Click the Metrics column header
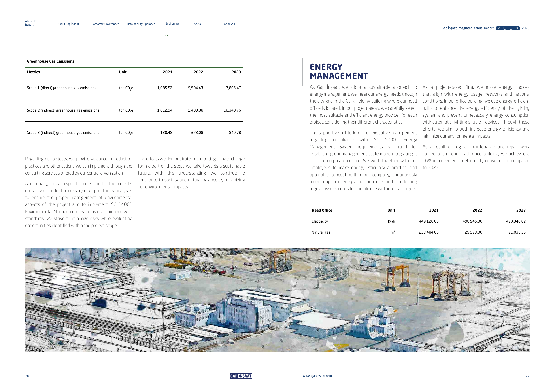 point(33,72)
